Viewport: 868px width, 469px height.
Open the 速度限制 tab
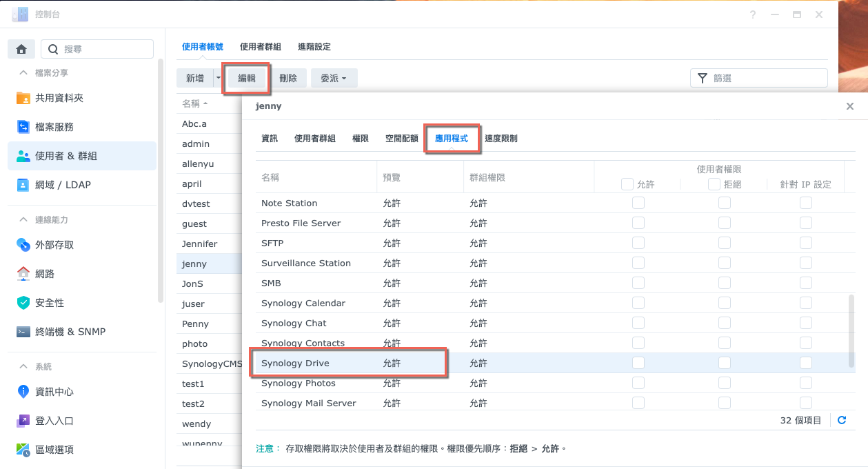[501, 139]
